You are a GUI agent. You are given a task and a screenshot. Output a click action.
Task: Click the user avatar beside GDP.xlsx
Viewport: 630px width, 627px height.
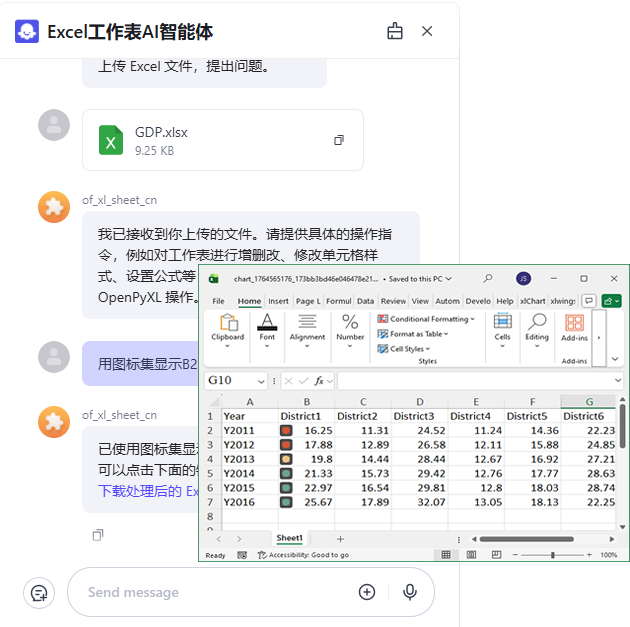pos(54,125)
